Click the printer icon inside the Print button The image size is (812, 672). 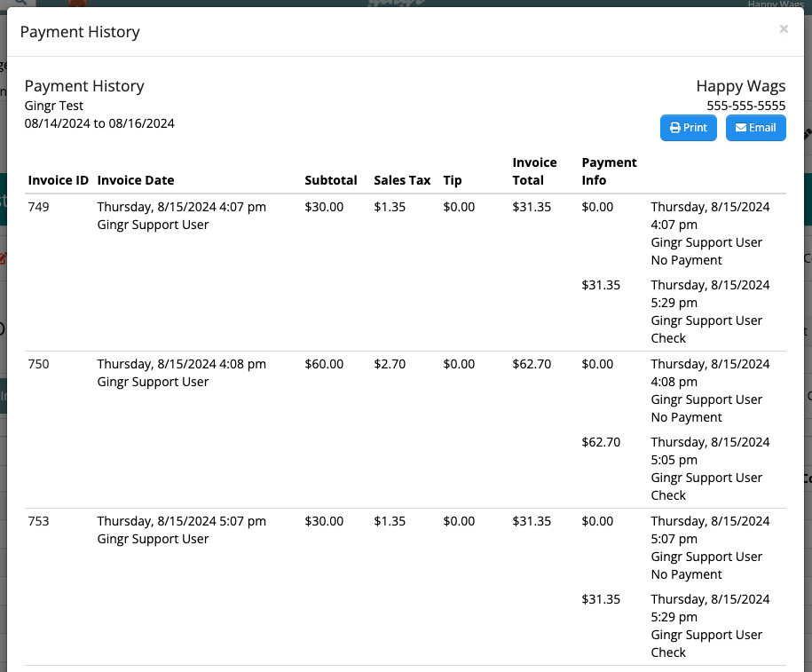point(674,128)
